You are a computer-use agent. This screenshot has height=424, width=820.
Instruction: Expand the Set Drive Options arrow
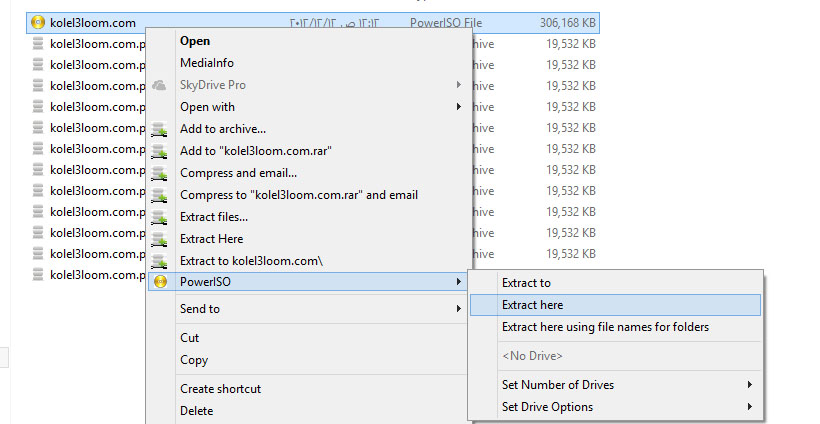[x=750, y=407]
